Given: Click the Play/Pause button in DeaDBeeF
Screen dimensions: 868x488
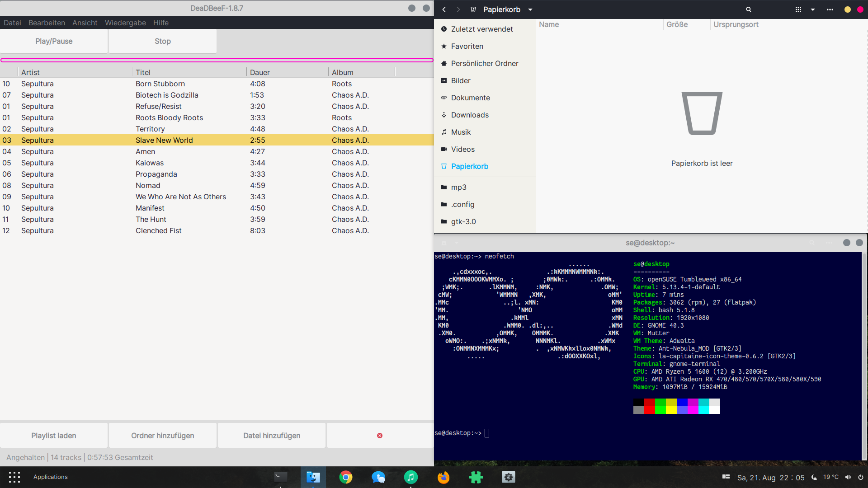Looking at the screenshot, I should [54, 41].
